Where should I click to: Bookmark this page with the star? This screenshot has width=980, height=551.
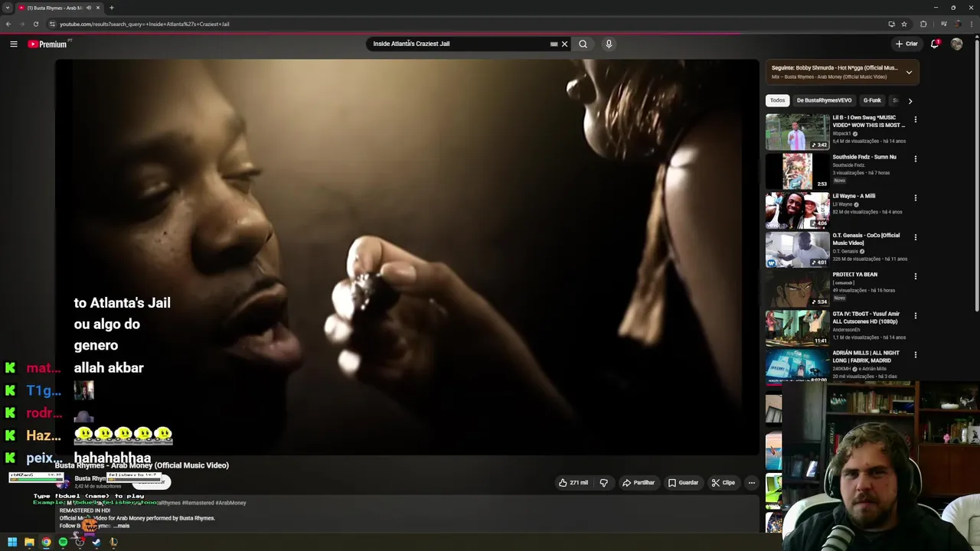[904, 24]
